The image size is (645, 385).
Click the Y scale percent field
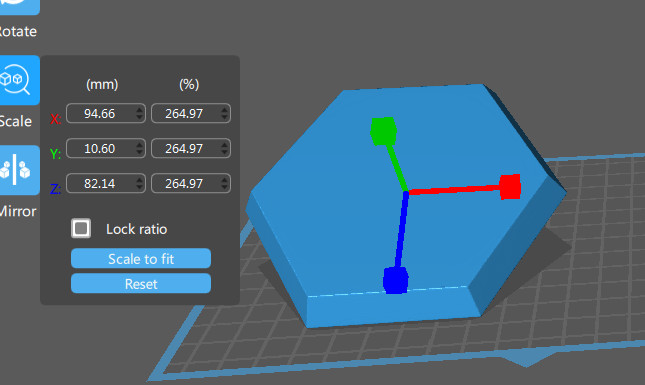pyautogui.click(x=191, y=148)
